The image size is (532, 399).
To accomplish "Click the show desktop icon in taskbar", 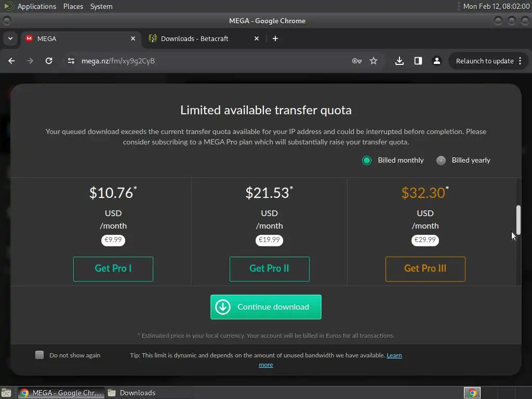I will pos(6,393).
